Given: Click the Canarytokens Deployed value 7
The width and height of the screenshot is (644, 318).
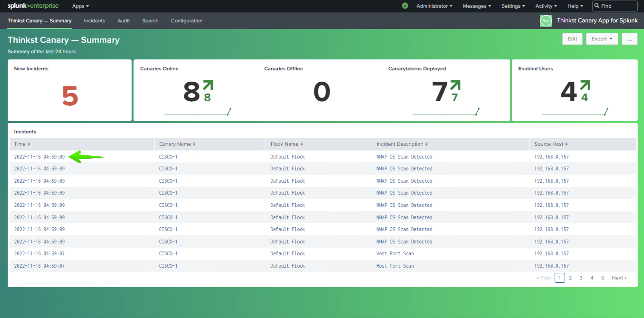Looking at the screenshot, I should pos(440,92).
